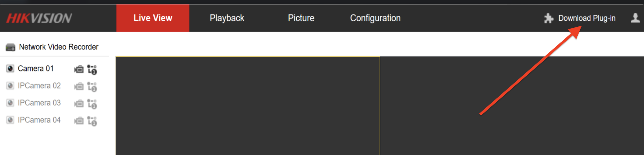The width and height of the screenshot is (644, 155).
Task: Click stream type icon for IPCamera 04
Action: tap(92, 121)
